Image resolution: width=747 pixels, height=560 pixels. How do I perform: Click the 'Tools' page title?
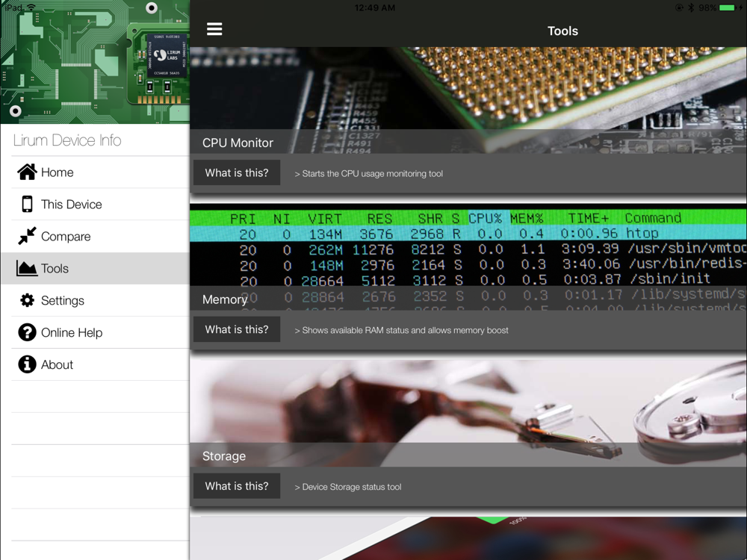pos(562,31)
